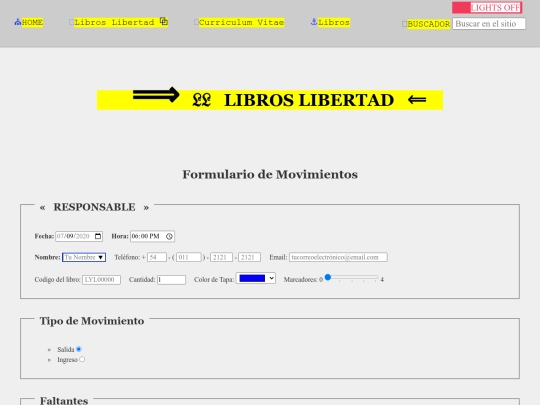Open the HOME navigation link
The width and height of the screenshot is (540, 405).
(32, 22)
